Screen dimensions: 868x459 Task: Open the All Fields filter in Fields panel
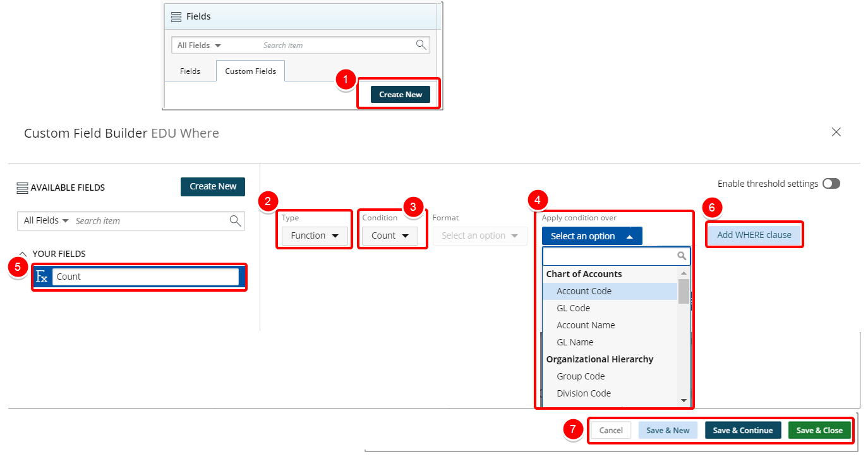[199, 45]
